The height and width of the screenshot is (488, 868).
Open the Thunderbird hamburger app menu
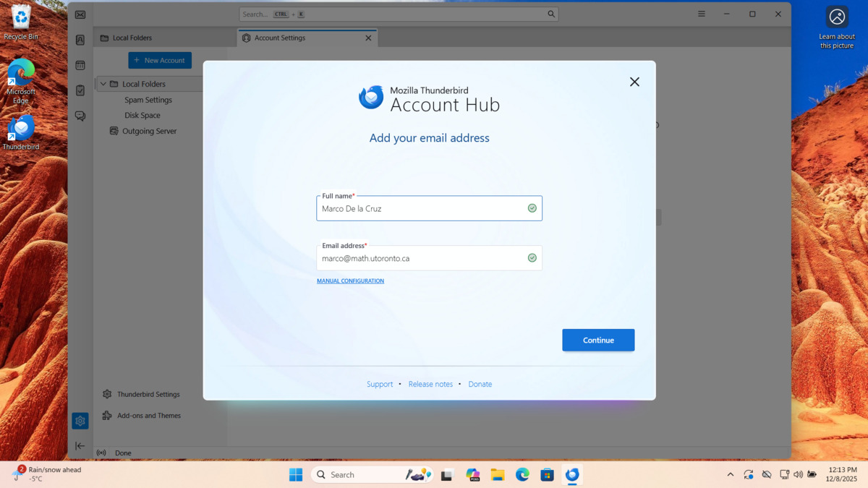point(701,14)
